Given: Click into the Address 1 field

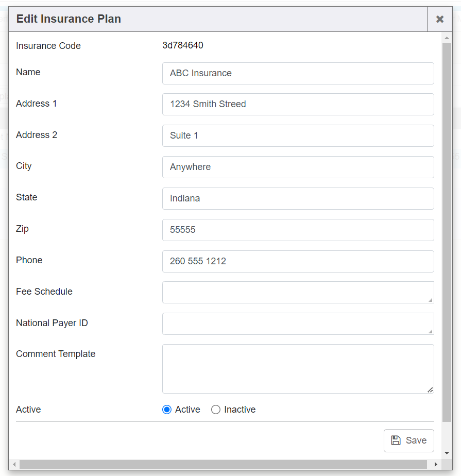Looking at the screenshot, I should tap(298, 105).
